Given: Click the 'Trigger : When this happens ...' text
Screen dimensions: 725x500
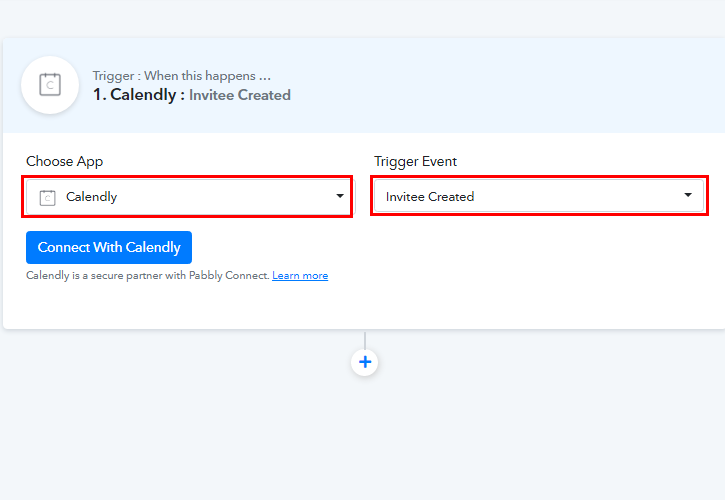Looking at the screenshot, I should pyautogui.click(x=182, y=75).
